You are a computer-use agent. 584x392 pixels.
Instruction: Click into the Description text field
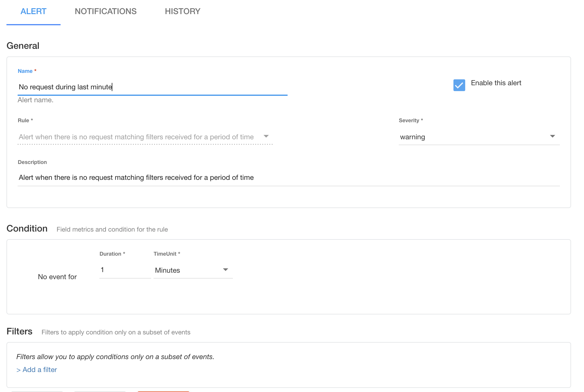click(288, 177)
